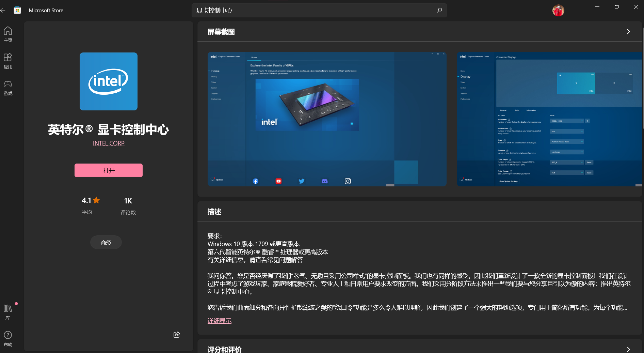This screenshot has width=644, height=353.
Task: Open the 库 library sidebar icon
Action: click(8, 312)
